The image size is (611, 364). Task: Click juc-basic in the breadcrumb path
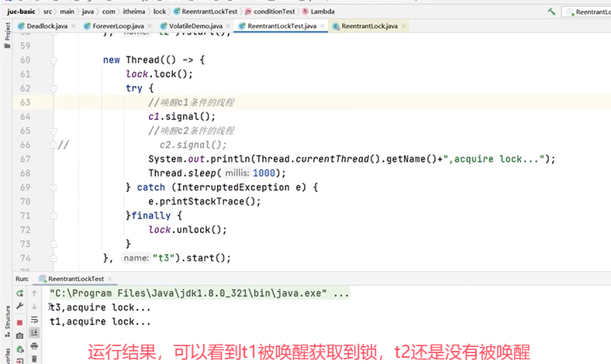click(21, 12)
